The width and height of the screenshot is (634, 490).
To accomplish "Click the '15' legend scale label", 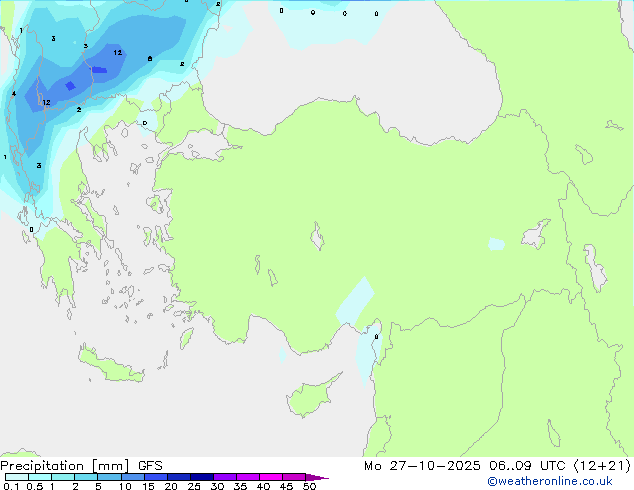I will (x=148, y=486).
